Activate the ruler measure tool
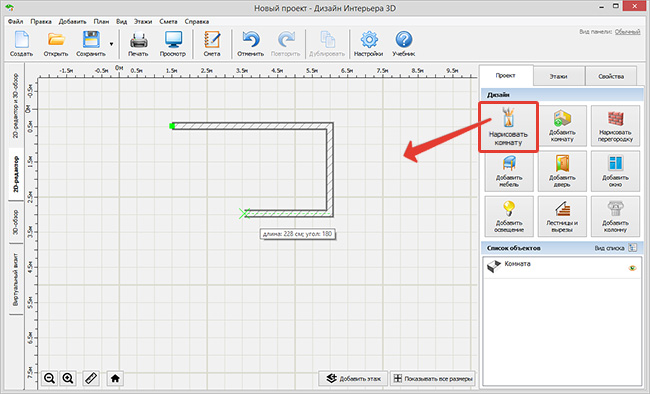650x394 pixels. pyautogui.click(x=91, y=378)
